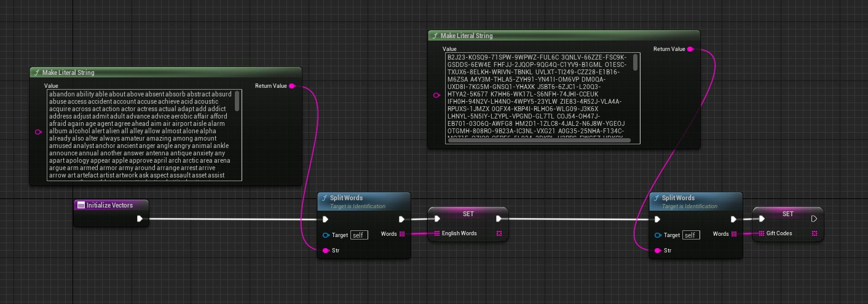Click the English Words variable label
The image size is (868, 304).
click(460, 233)
